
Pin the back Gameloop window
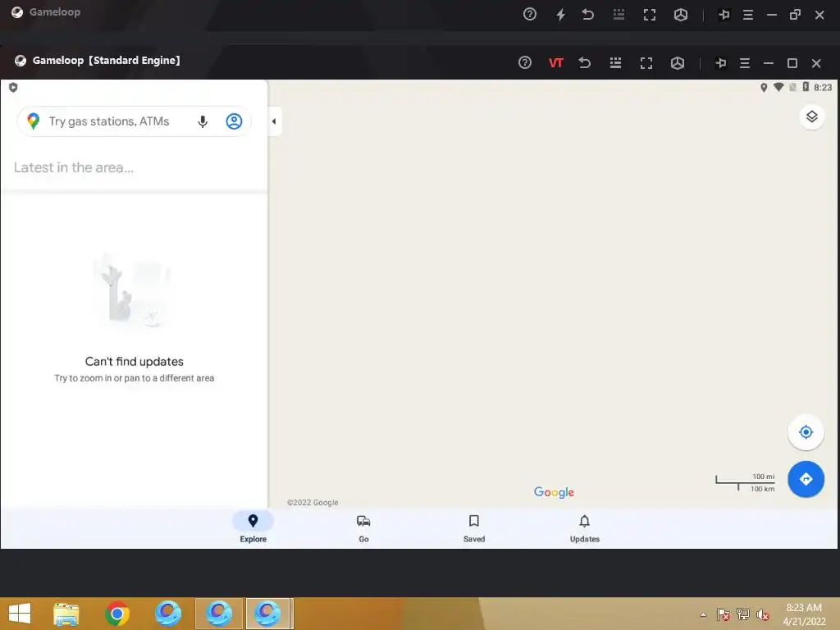724,15
